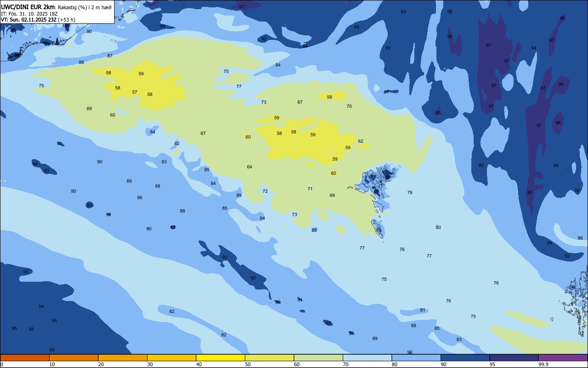The height and width of the screenshot is (368, 588).
Task: Click the bright yellow 40–50 legend segment
Action: [220, 357]
